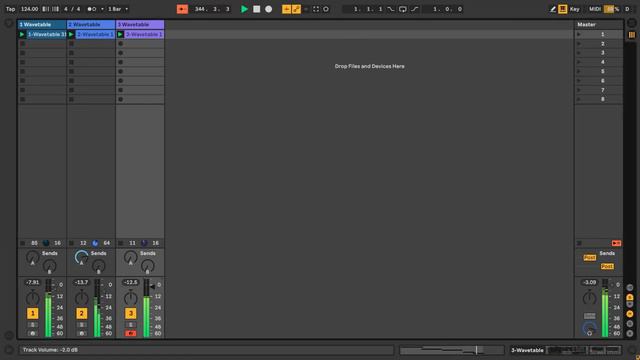The image size is (640, 360).
Task: Disarm the red record arm on track 3
Action: tap(131, 333)
